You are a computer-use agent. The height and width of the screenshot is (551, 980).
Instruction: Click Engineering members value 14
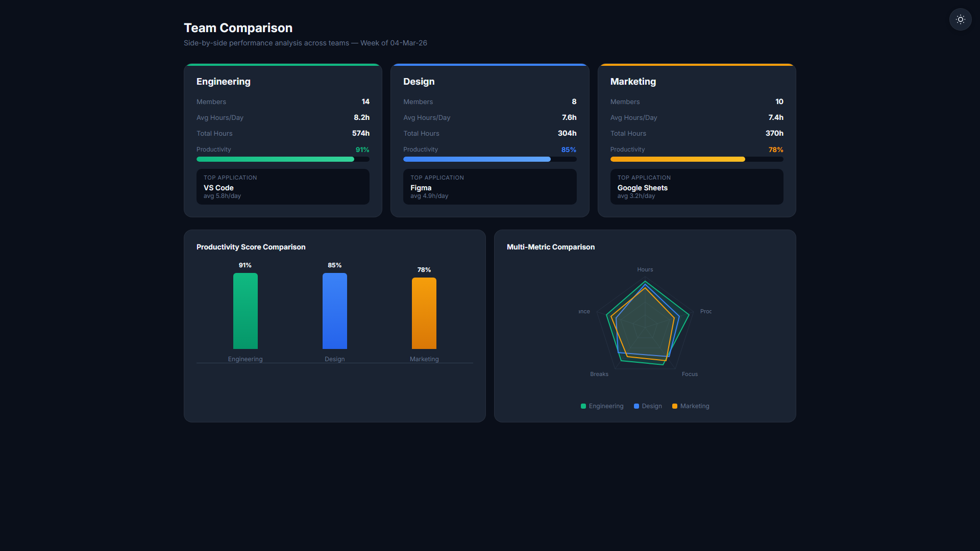coord(365,102)
